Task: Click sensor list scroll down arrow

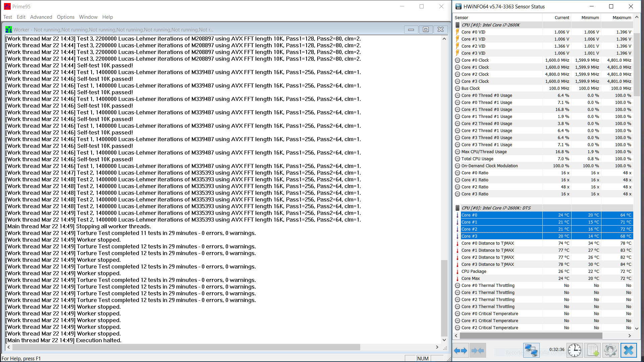Action: [x=637, y=328]
